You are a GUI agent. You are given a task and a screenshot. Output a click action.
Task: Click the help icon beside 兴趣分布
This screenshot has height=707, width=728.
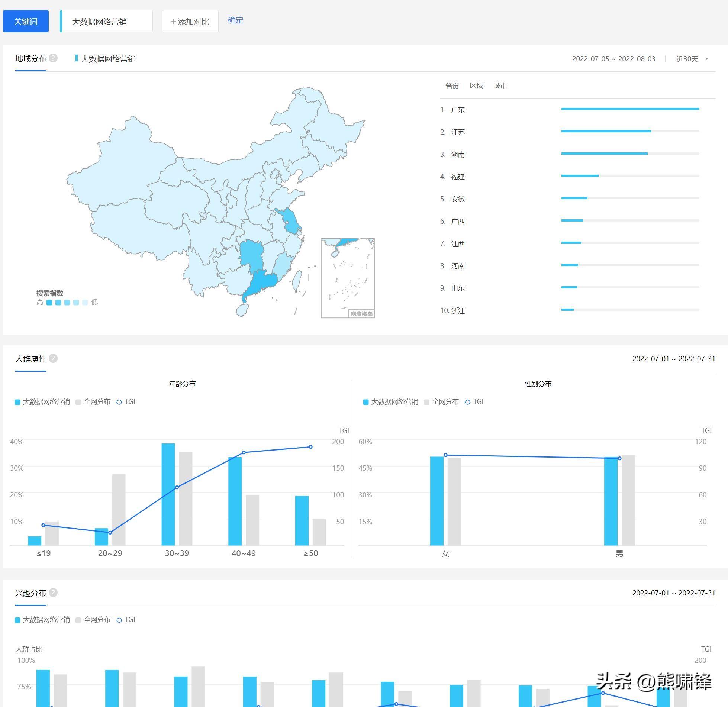pos(53,593)
